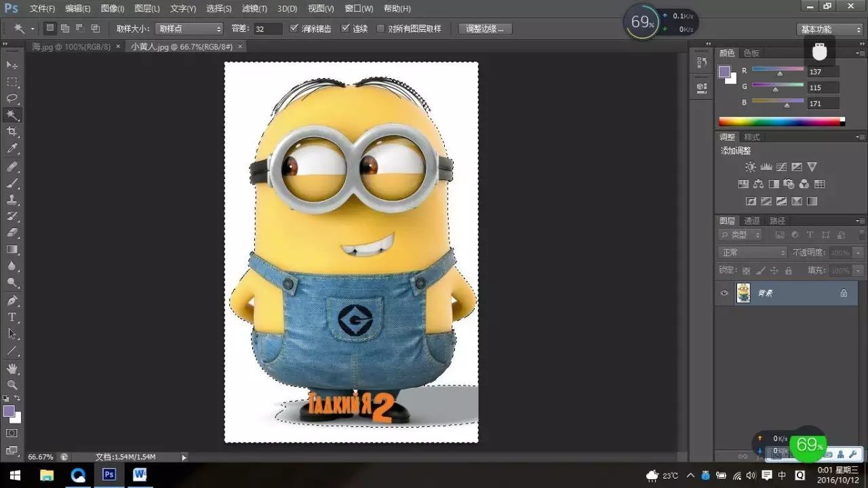
Task: Select the Rectangular Marquee tool
Action: tap(12, 81)
